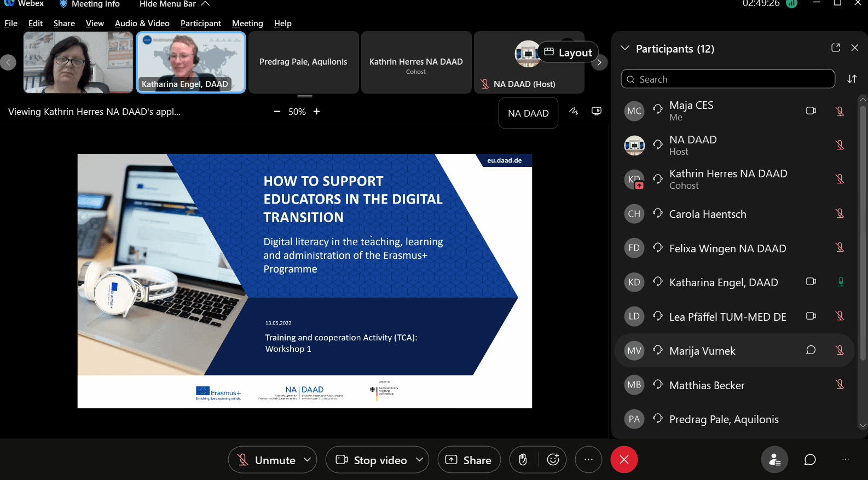The width and height of the screenshot is (868, 480).
Task: Pop out the Participants panel
Action: pos(836,48)
